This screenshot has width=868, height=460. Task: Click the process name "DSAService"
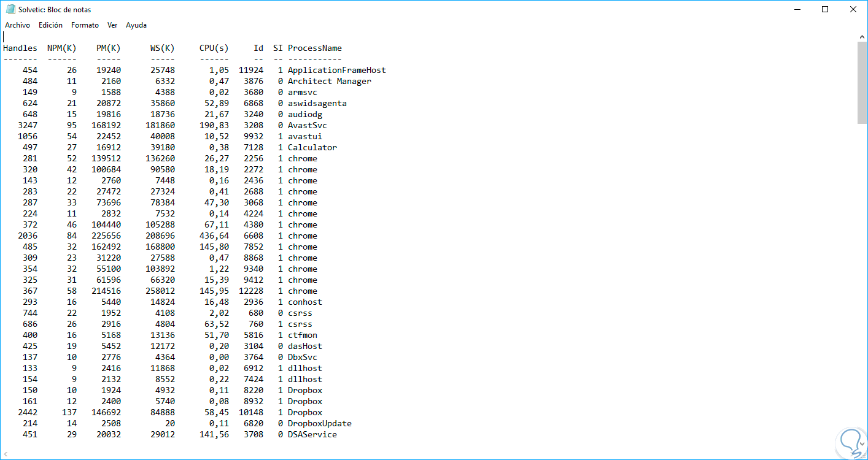(312, 434)
